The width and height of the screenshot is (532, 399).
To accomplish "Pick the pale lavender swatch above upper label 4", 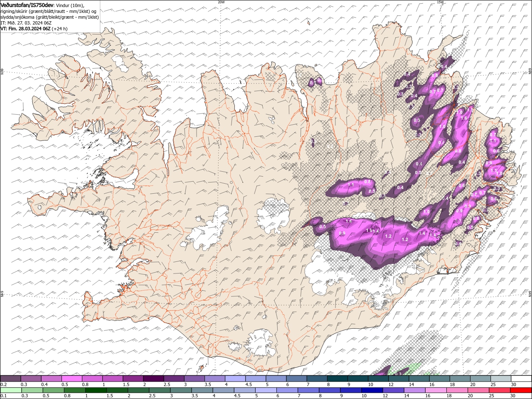I will (235, 379).
